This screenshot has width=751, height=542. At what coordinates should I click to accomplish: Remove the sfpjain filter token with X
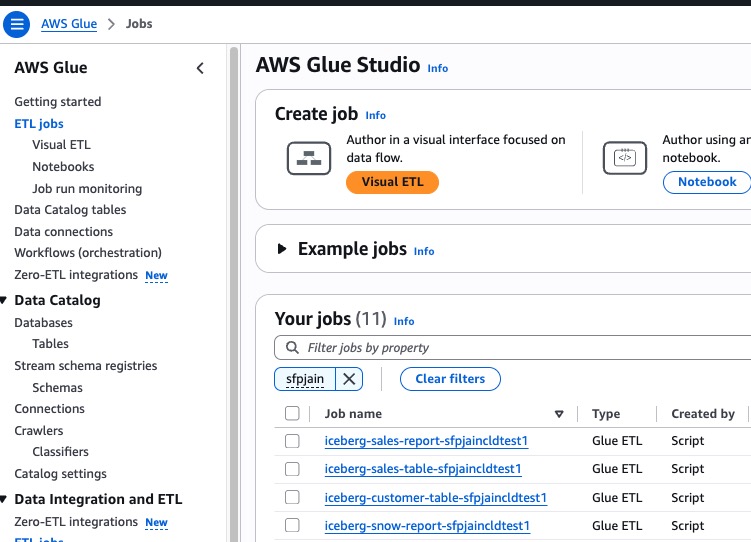coord(349,379)
